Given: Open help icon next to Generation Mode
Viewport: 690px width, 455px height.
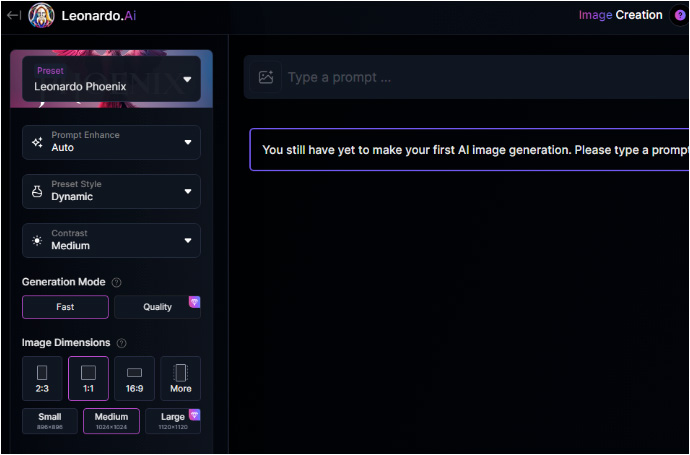Looking at the screenshot, I should [x=117, y=283].
